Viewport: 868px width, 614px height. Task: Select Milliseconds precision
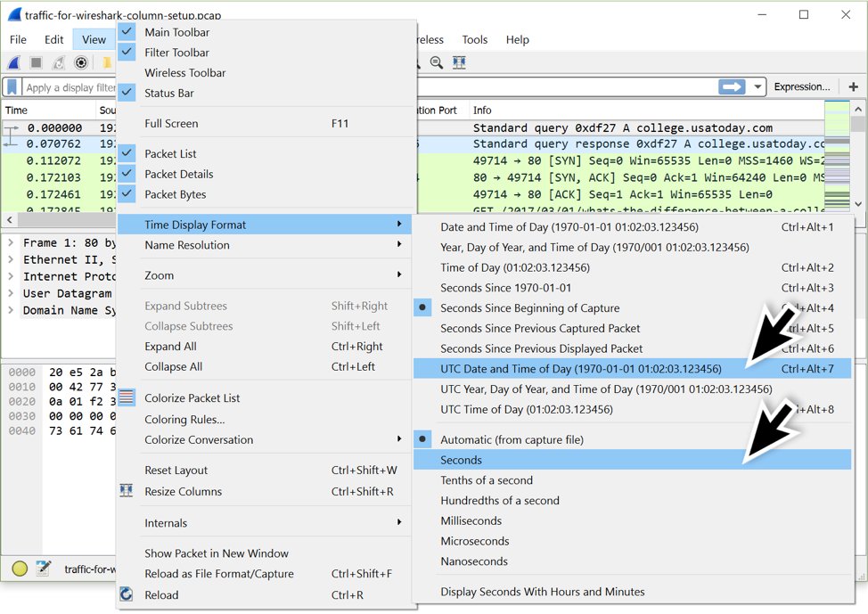coord(632,521)
